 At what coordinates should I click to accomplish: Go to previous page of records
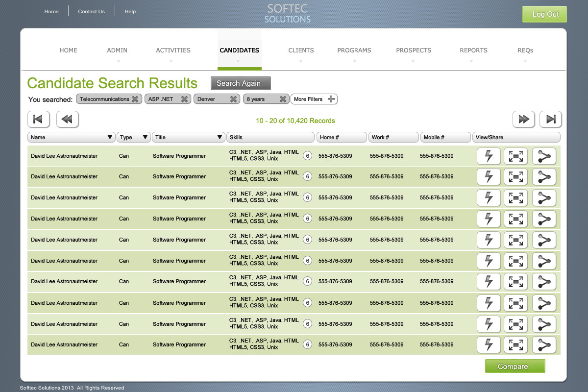coord(68,119)
